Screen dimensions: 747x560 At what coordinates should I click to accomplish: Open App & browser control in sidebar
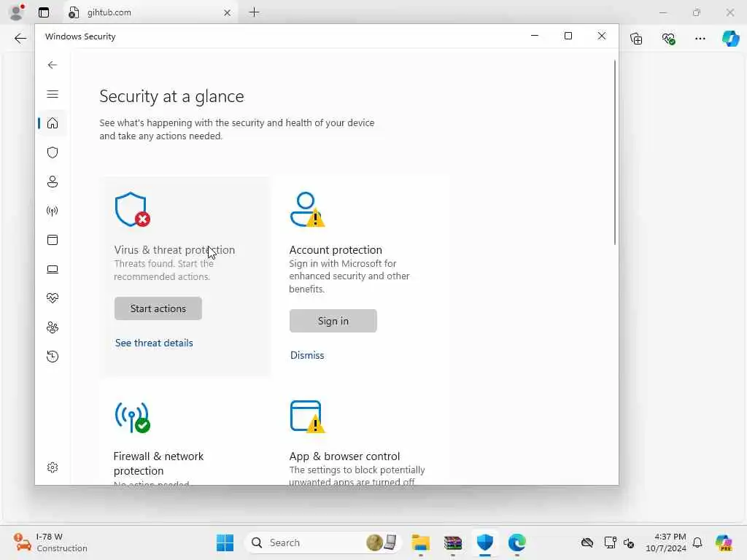[53, 240]
